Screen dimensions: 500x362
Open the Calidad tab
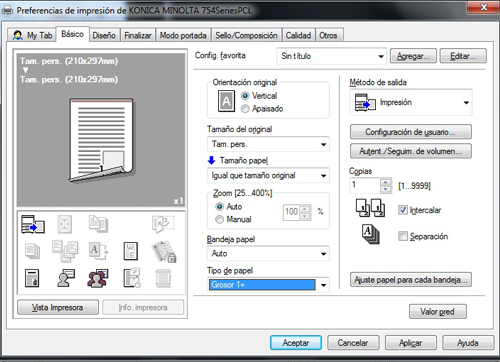[x=298, y=35]
